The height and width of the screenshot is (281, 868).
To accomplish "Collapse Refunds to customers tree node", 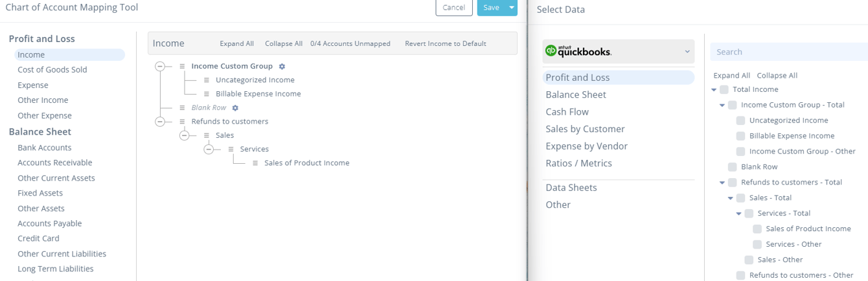I will (x=160, y=121).
